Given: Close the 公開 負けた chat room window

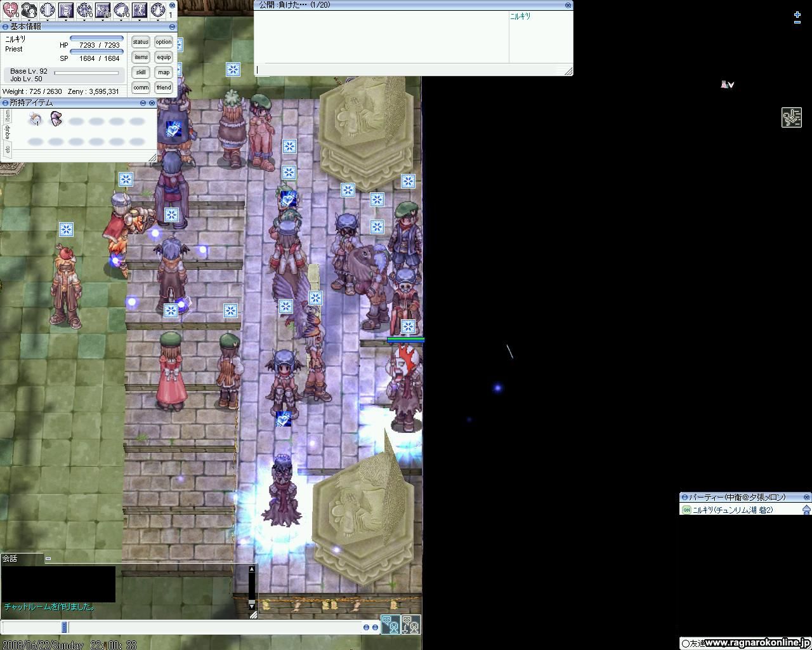Looking at the screenshot, I should [x=568, y=4].
